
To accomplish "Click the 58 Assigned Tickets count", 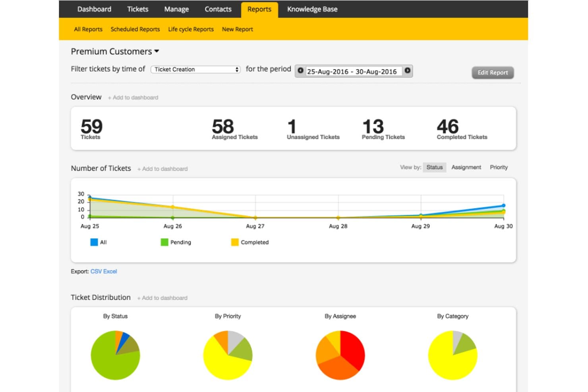I will tap(234, 129).
